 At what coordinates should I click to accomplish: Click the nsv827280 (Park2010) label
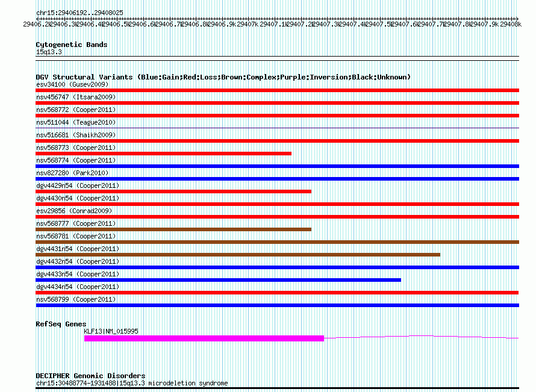coord(72,173)
